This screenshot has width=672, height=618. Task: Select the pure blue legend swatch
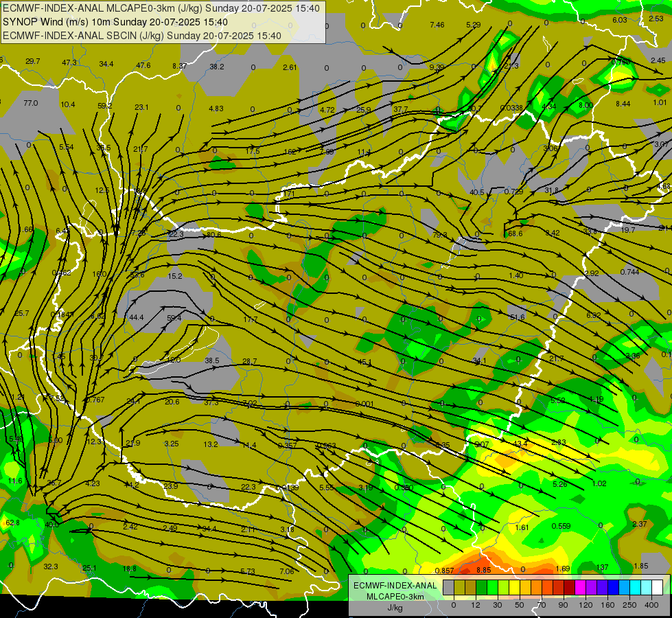tap(613, 587)
